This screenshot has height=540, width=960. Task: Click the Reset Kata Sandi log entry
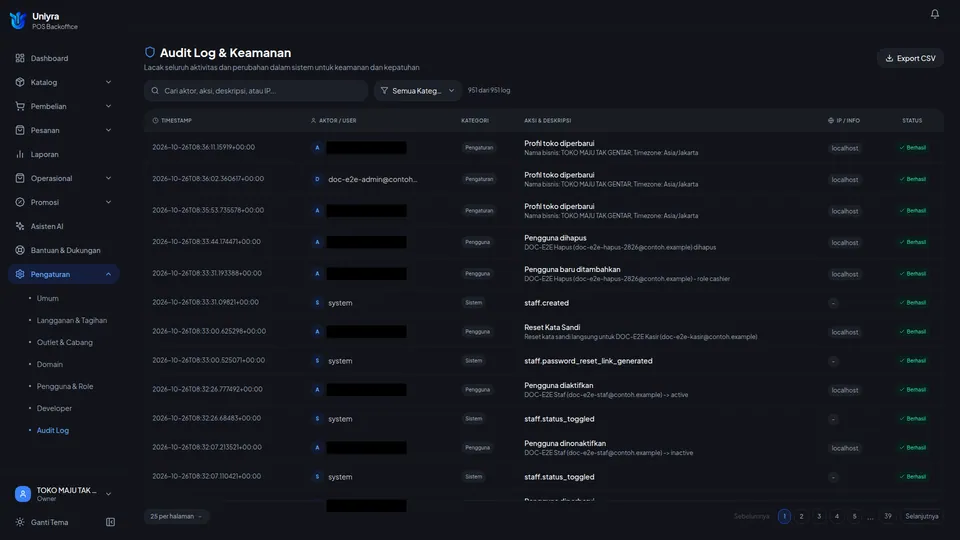(552, 327)
